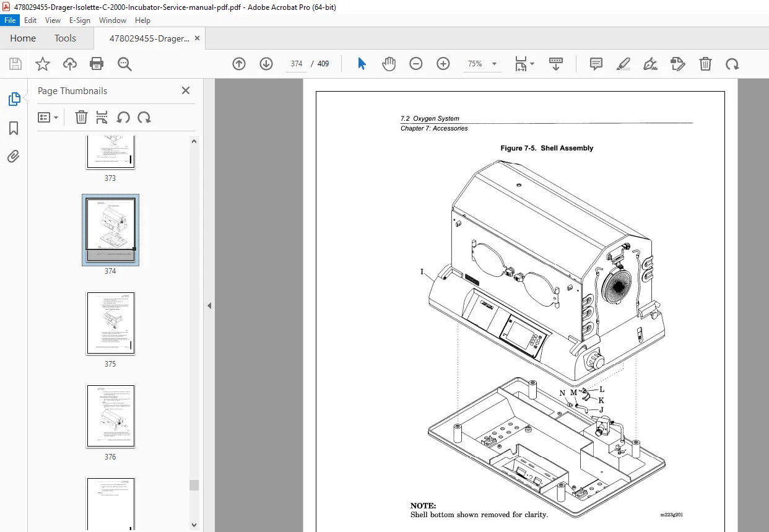Open the View menu
The width and height of the screenshot is (769, 532).
click(x=53, y=20)
